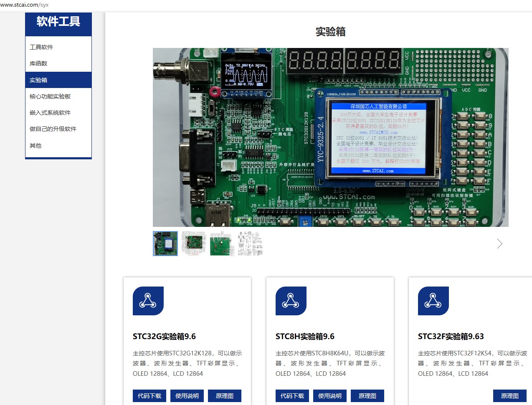This screenshot has width=532, height=405.
Task: View 原理图 for STC8H实验箱9.6
Action: (367, 396)
